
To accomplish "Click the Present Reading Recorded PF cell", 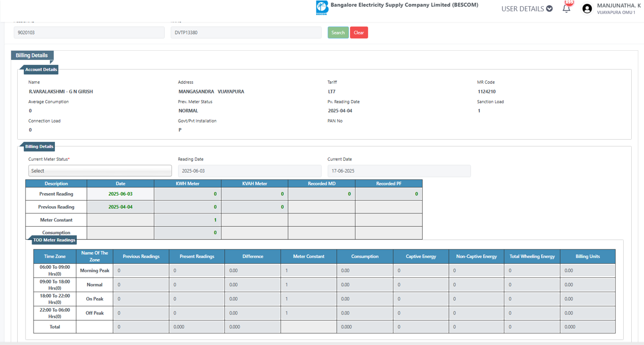I will coord(389,194).
